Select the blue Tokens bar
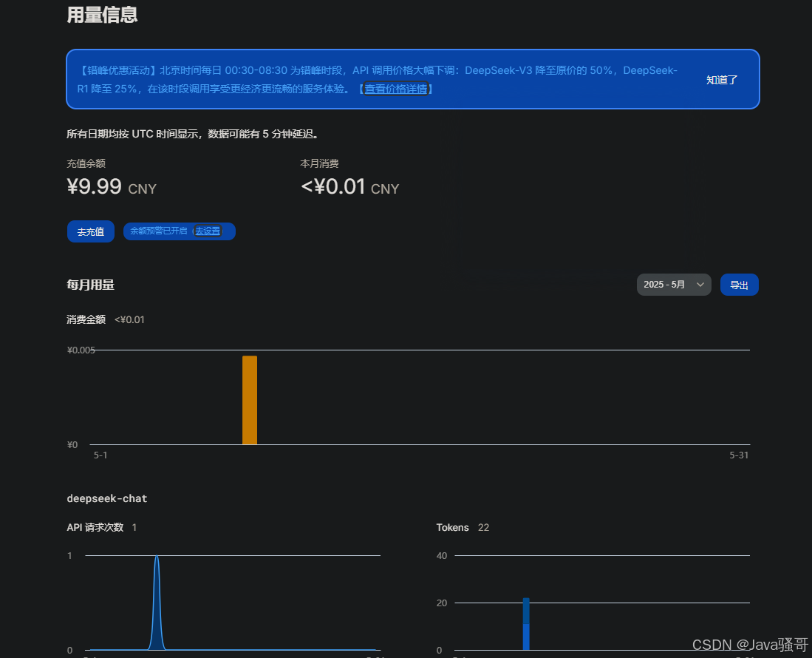Image resolution: width=812 pixels, height=658 pixels. tap(526, 624)
